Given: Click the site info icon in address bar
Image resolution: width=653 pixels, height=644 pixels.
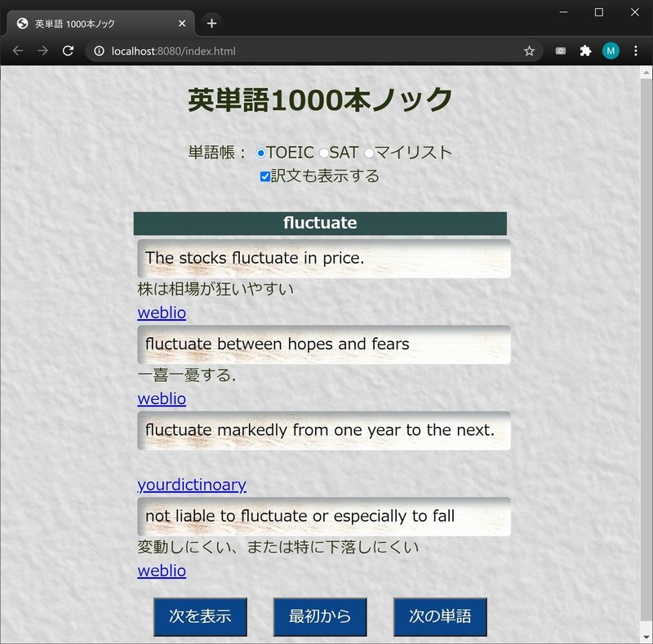Looking at the screenshot, I should point(98,51).
